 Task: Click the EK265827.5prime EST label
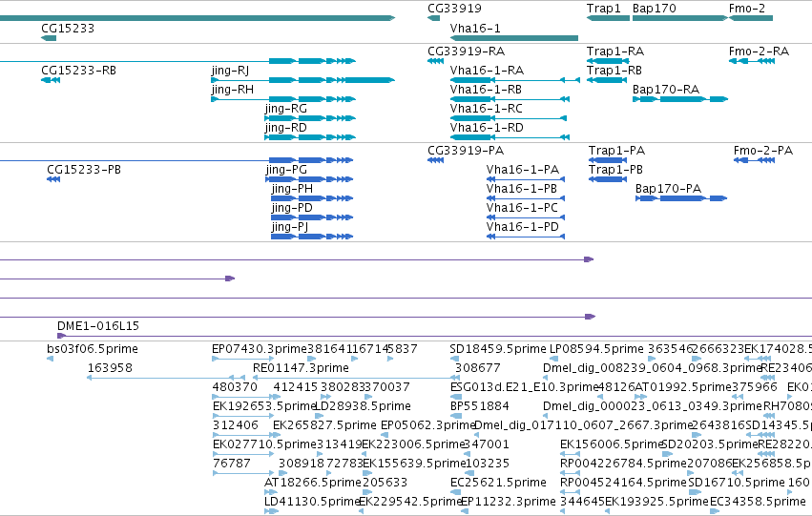point(324,426)
